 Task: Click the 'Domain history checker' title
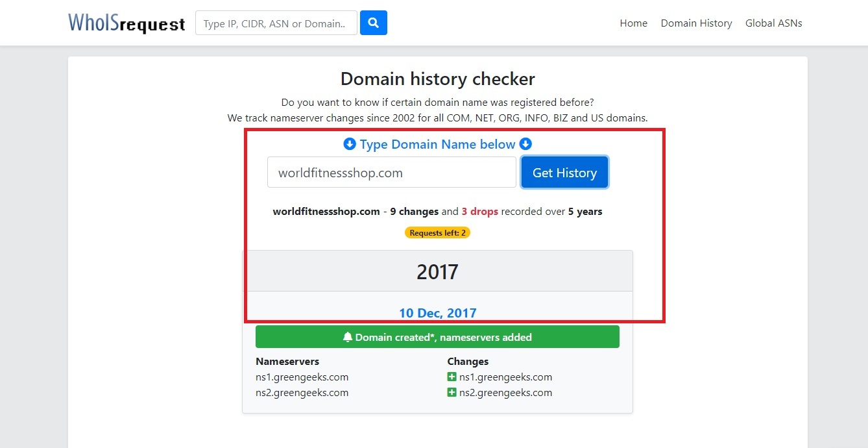point(437,79)
